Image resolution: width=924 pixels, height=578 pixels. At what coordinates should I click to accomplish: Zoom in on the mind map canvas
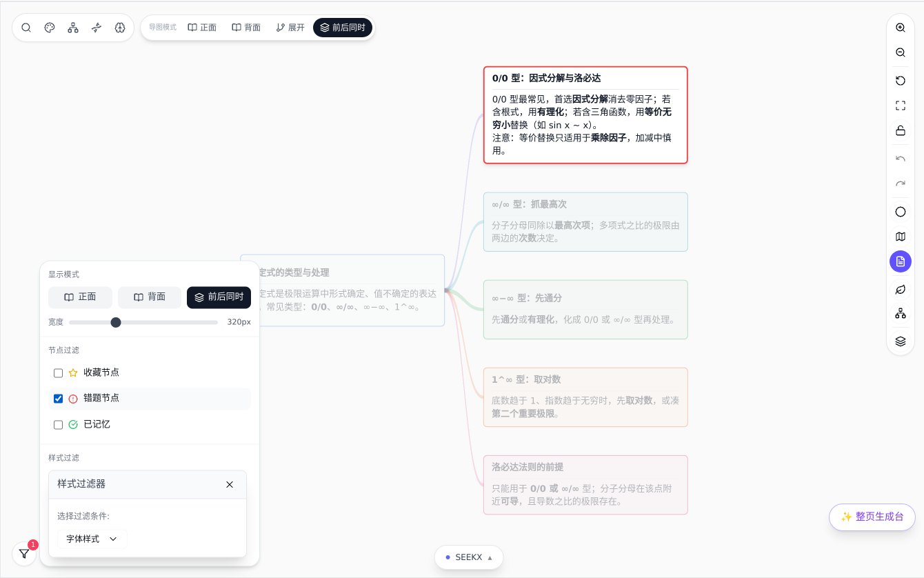(901, 28)
